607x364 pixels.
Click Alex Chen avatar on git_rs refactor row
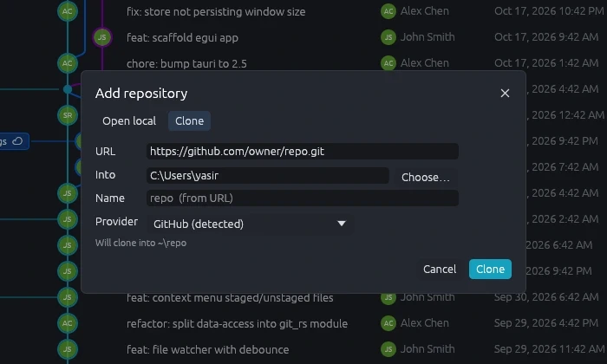(388, 323)
